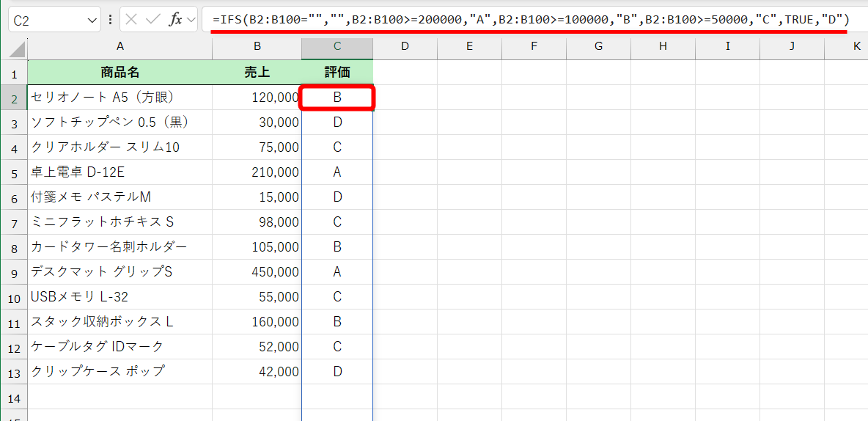Screen dimensions: 868x421
Task: Select column D header
Action: point(405,47)
